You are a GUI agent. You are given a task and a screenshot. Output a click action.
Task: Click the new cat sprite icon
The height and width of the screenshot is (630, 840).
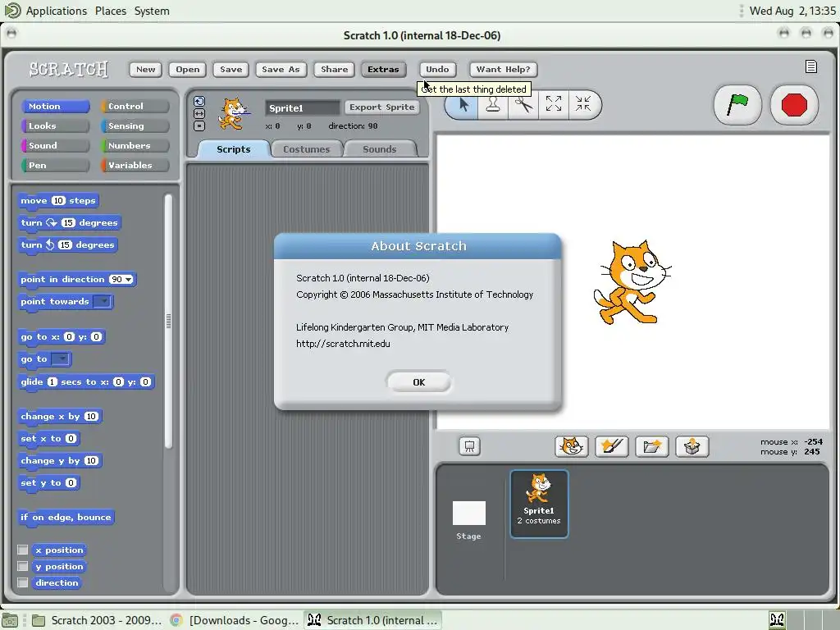pos(571,446)
